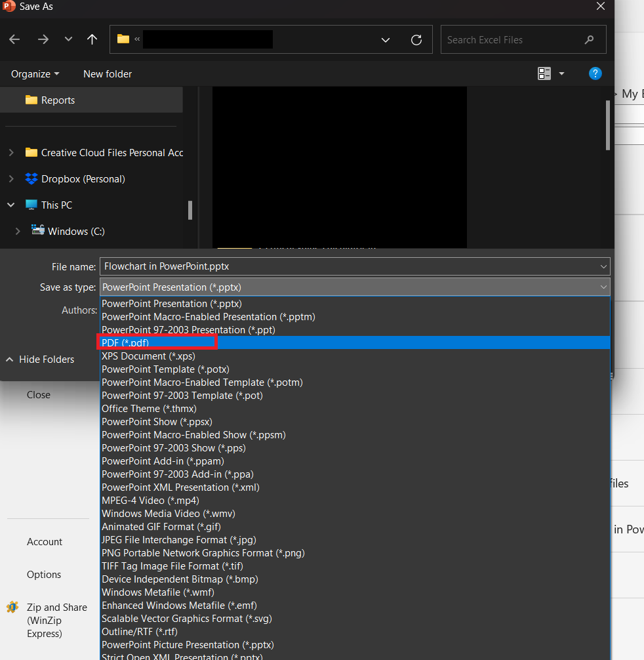The image size is (644, 660).
Task: Click the search magnifier icon
Action: pyautogui.click(x=590, y=39)
